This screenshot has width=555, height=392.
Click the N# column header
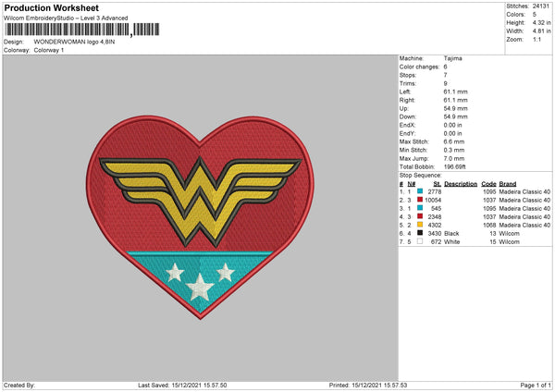412,184
